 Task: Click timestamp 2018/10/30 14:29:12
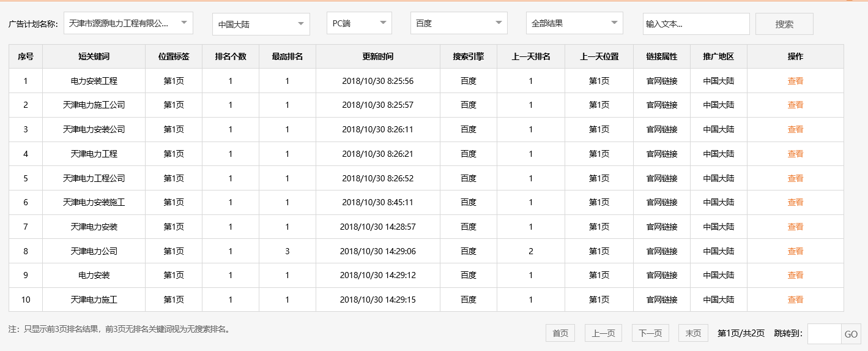coord(378,275)
